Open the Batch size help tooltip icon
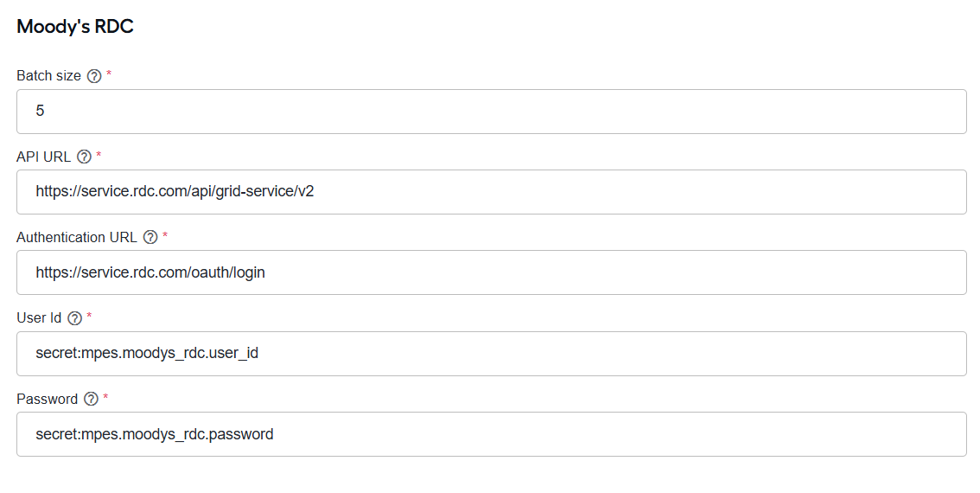This screenshot has width=980, height=493. [x=93, y=76]
